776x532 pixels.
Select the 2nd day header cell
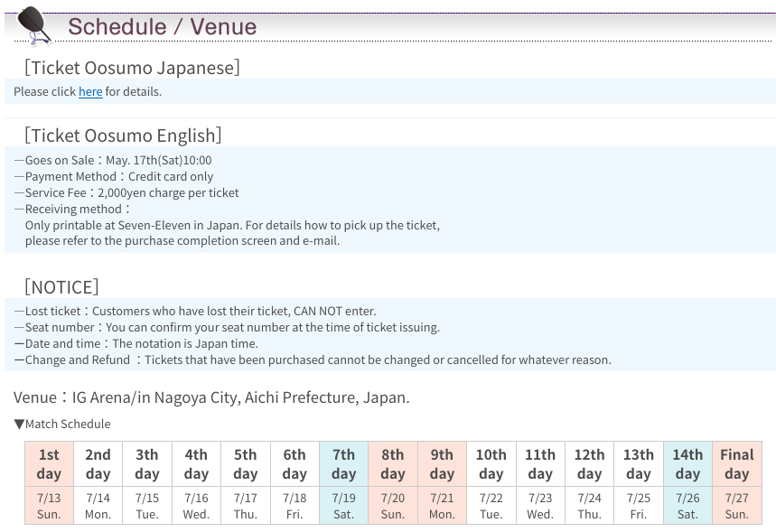(x=98, y=464)
